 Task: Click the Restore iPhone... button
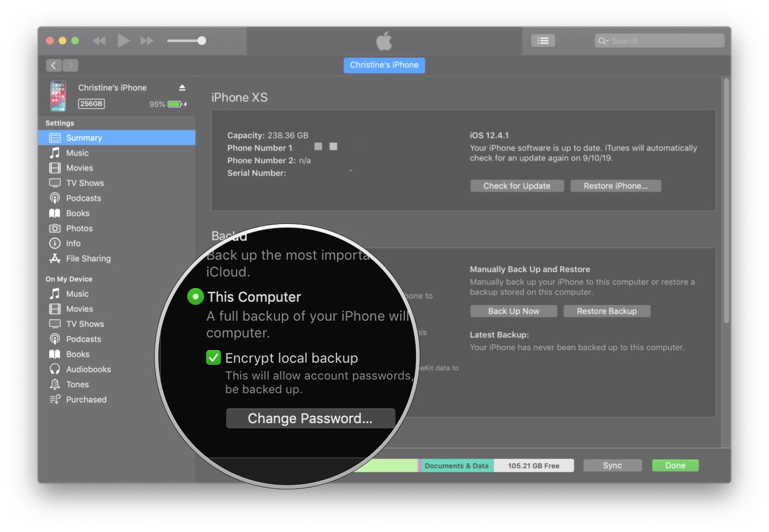[x=615, y=186]
